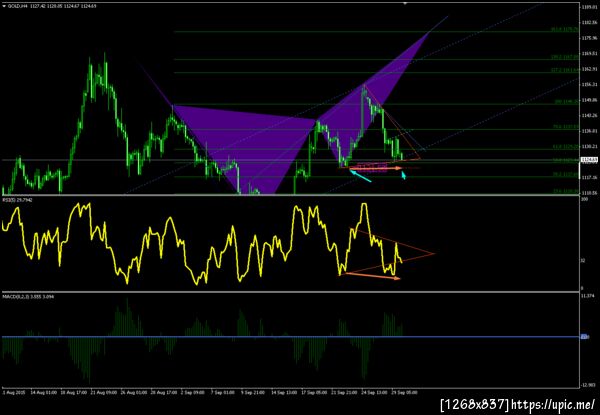Select the short cyan arrow near the latest candles

pos(403,176)
